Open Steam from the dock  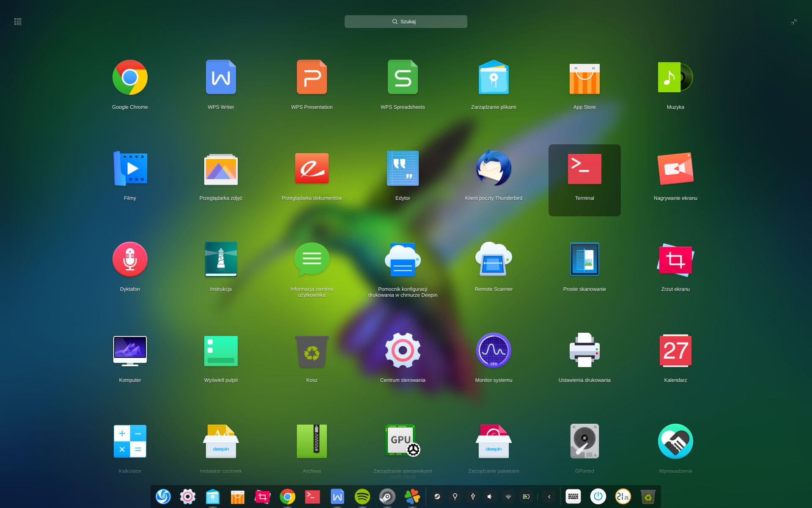387,497
